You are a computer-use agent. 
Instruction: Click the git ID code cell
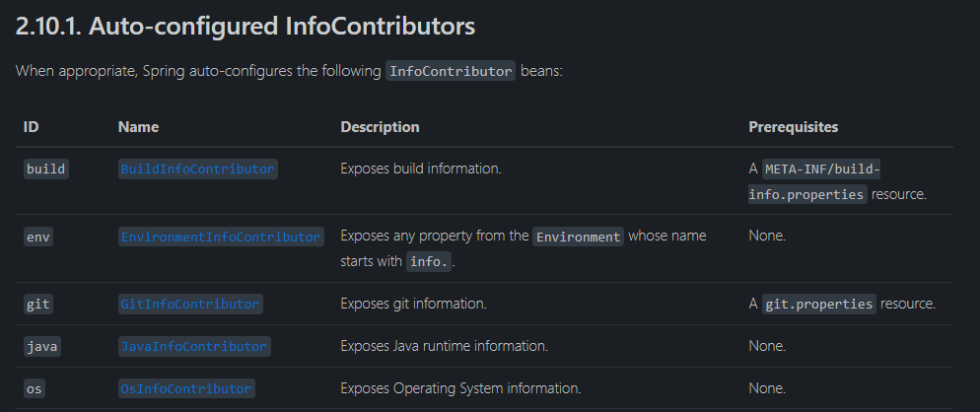37,305
